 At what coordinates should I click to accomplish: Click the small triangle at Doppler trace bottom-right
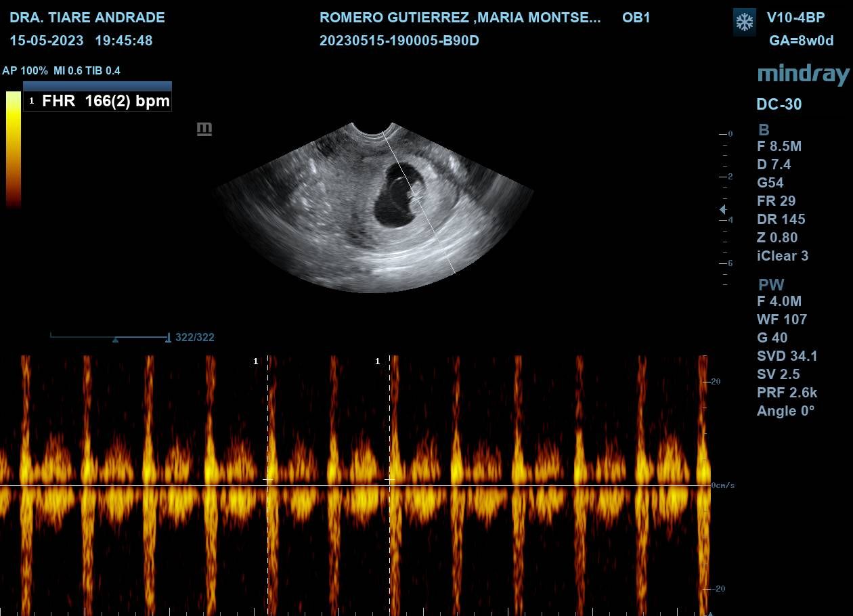(x=709, y=613)
